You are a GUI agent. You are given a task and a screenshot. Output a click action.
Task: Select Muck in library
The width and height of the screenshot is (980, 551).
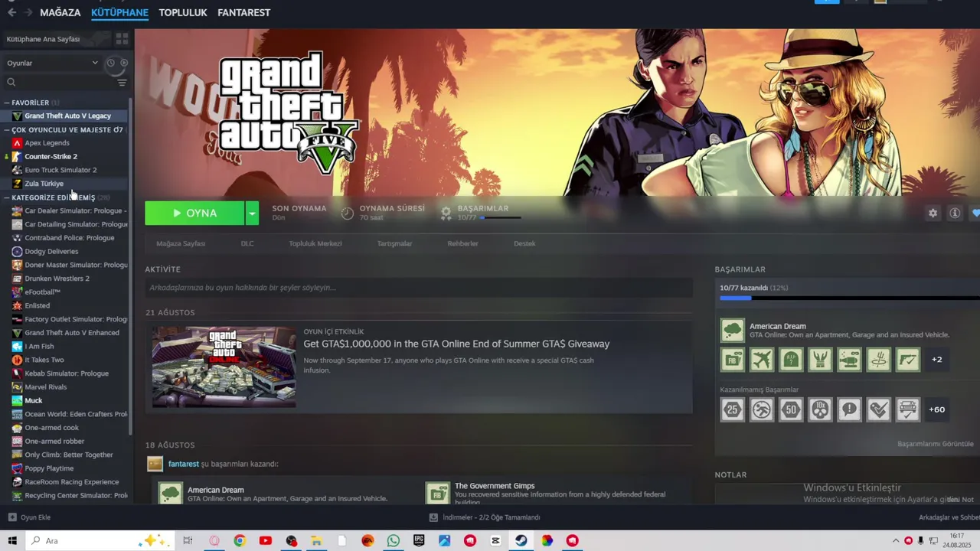point(34,400)
